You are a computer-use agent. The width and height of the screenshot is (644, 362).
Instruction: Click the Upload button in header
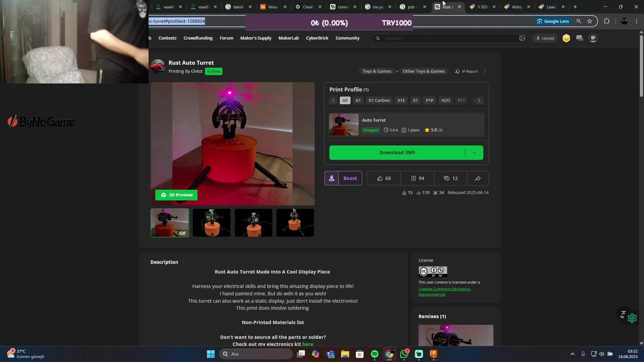pos(545,38)
